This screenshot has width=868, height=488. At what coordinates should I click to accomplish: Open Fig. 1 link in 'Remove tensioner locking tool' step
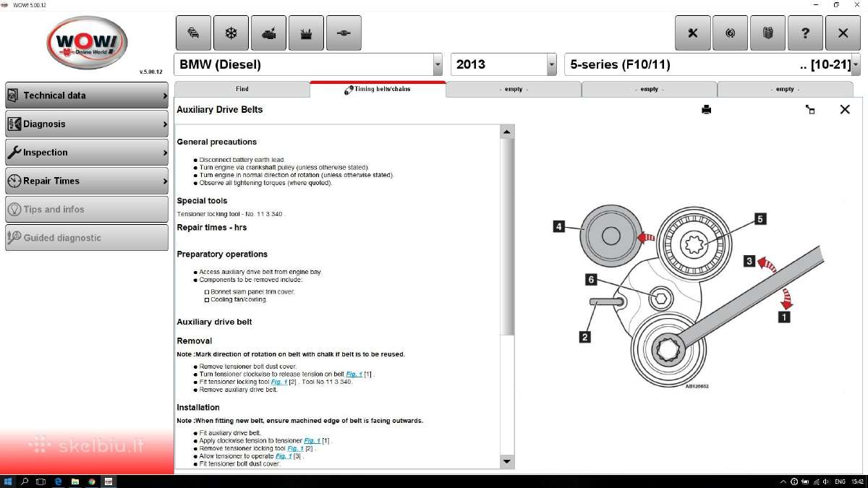click(295, 448)
